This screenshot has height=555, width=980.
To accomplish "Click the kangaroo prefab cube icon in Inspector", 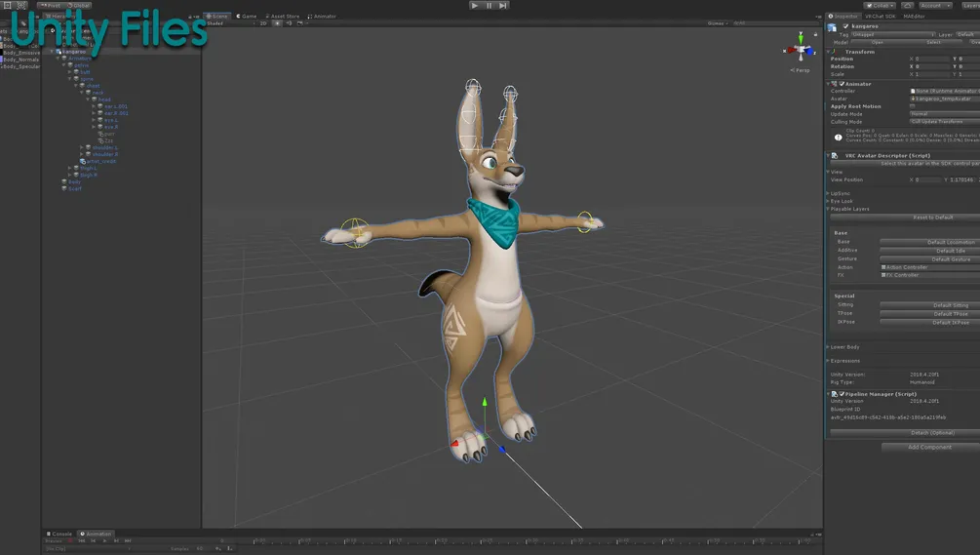I will [832, 27].
